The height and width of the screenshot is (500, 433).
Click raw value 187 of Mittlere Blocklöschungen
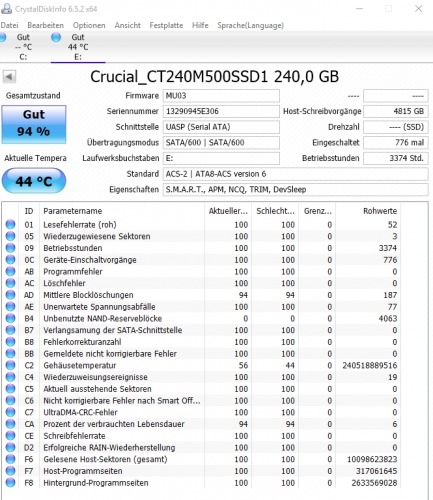pyautogui.click(x=390, y=295)
